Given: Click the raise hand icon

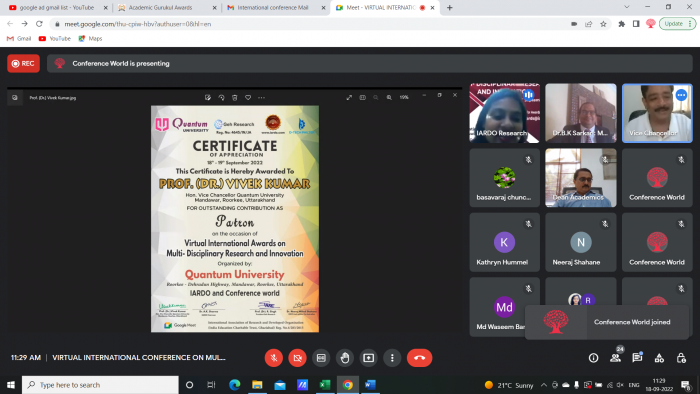Looking at the screenshot, I should (345, 358).
